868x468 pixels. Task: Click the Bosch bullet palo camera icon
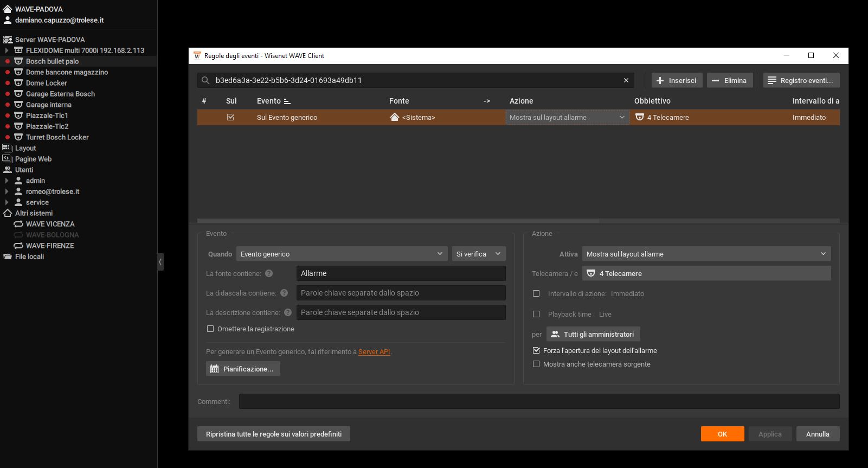pyautogui.click(x=18, y=61)
